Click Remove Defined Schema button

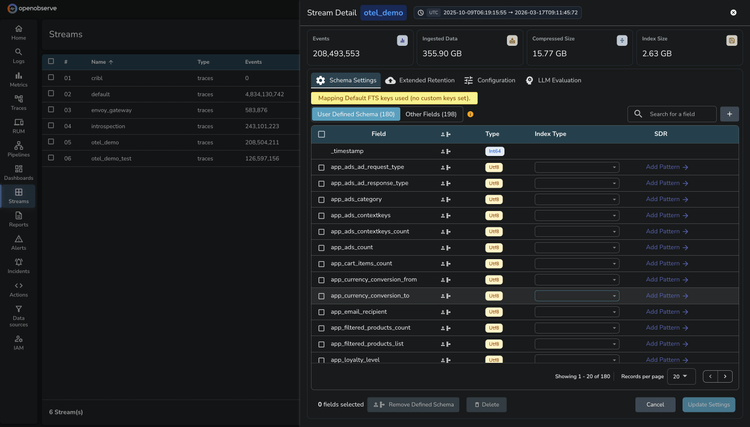413,405
